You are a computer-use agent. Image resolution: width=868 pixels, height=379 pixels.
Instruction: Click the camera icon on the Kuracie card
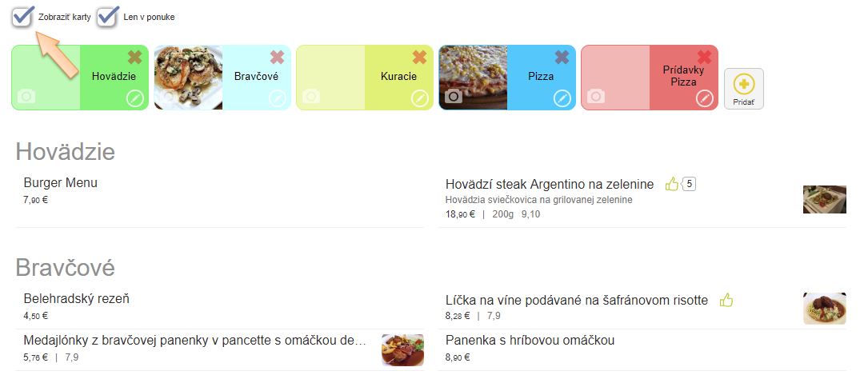tap(311, 96)
